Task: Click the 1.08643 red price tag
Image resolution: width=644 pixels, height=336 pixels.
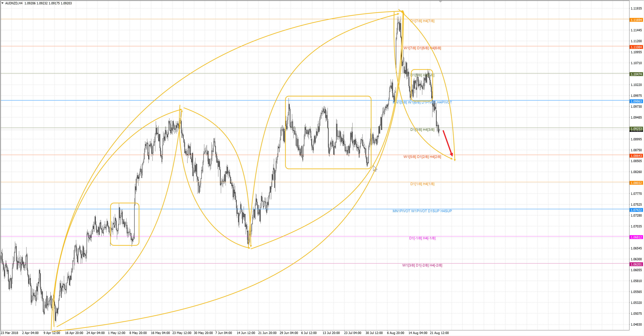Action: tap(636, 156)
